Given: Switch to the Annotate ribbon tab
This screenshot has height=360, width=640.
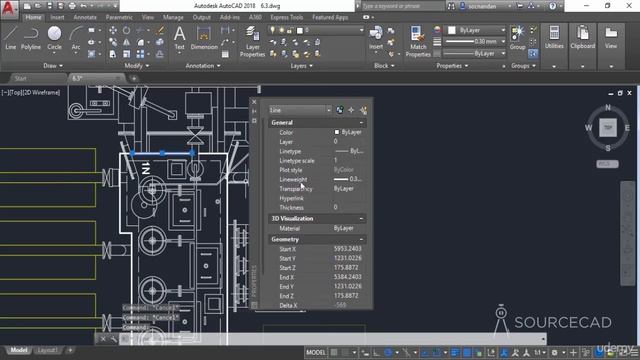Looking at the screenshot, I should (85, 17).
